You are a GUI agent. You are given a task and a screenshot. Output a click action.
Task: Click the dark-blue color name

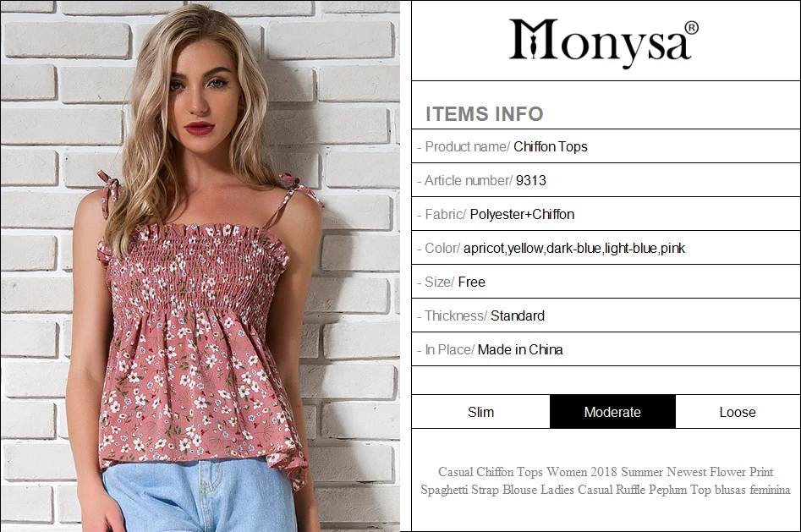[573, 249]
